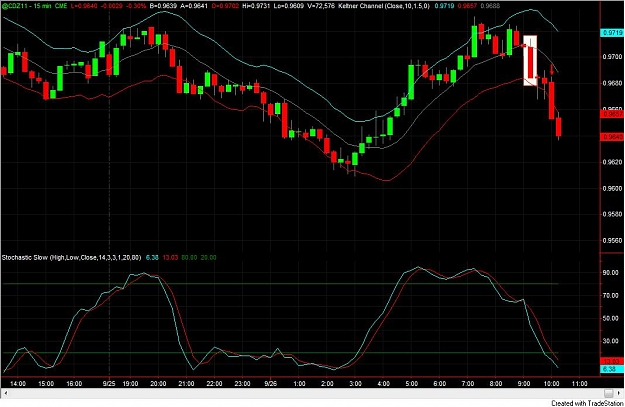Click the 30.00 stochastic axis label

[x=611, y=341]
